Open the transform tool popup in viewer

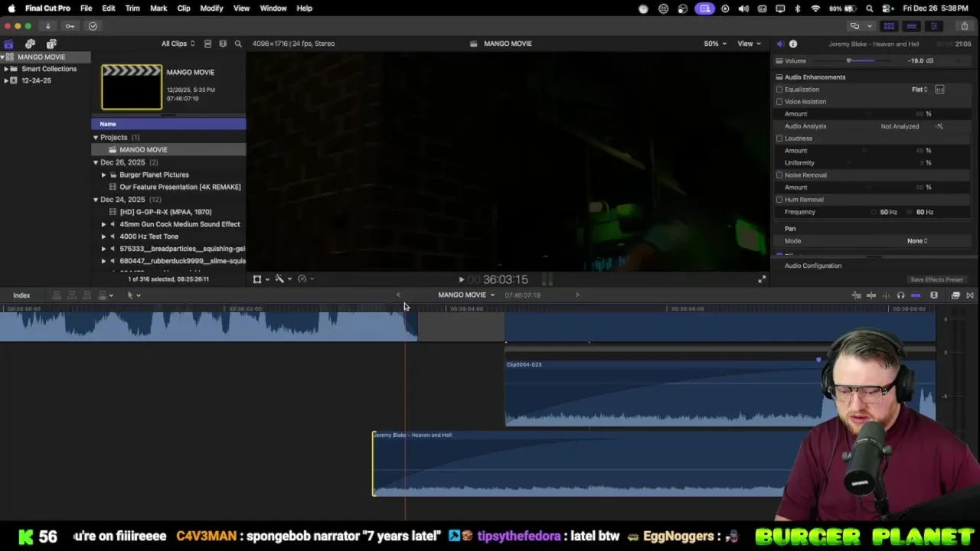point(260,279)
